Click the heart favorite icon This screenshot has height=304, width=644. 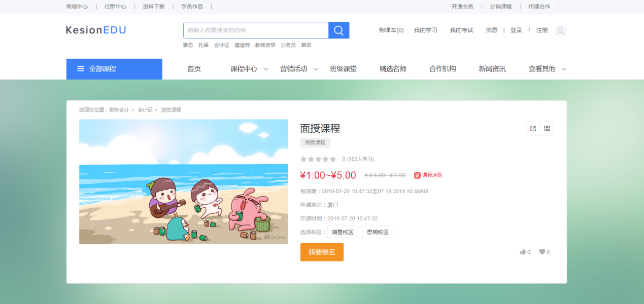coord(543,252)
